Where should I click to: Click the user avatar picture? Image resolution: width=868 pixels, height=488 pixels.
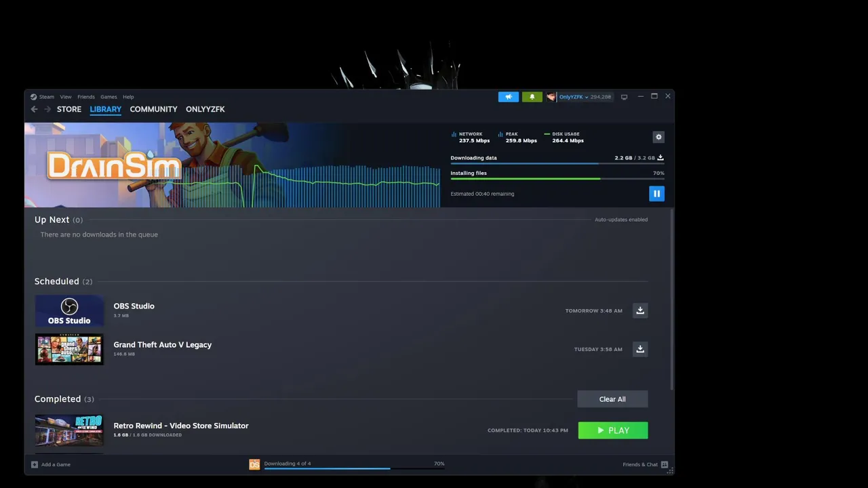pos(551,97)
